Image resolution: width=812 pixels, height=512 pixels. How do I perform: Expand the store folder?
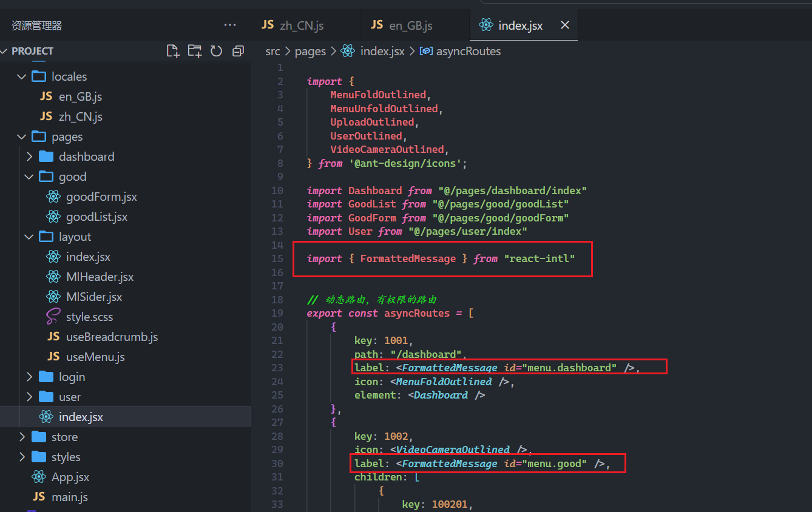[22, 437]
